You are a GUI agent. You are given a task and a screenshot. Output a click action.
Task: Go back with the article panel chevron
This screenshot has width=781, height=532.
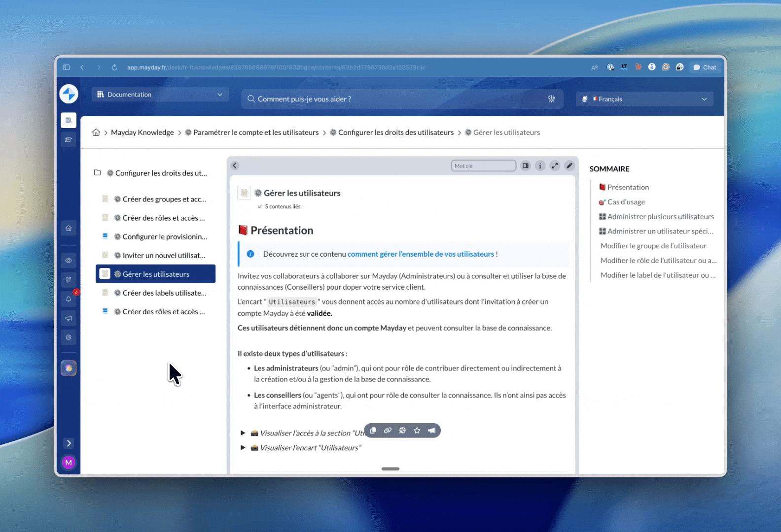235,166
